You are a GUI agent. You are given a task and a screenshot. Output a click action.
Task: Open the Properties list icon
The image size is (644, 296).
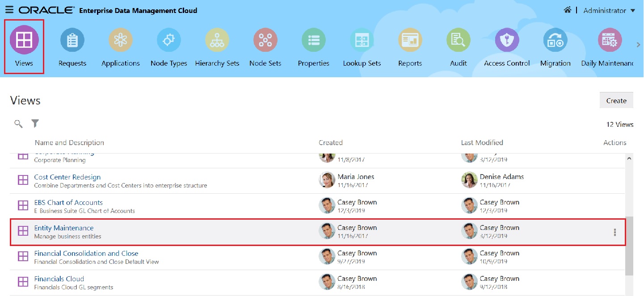click(x=314, y=40)
